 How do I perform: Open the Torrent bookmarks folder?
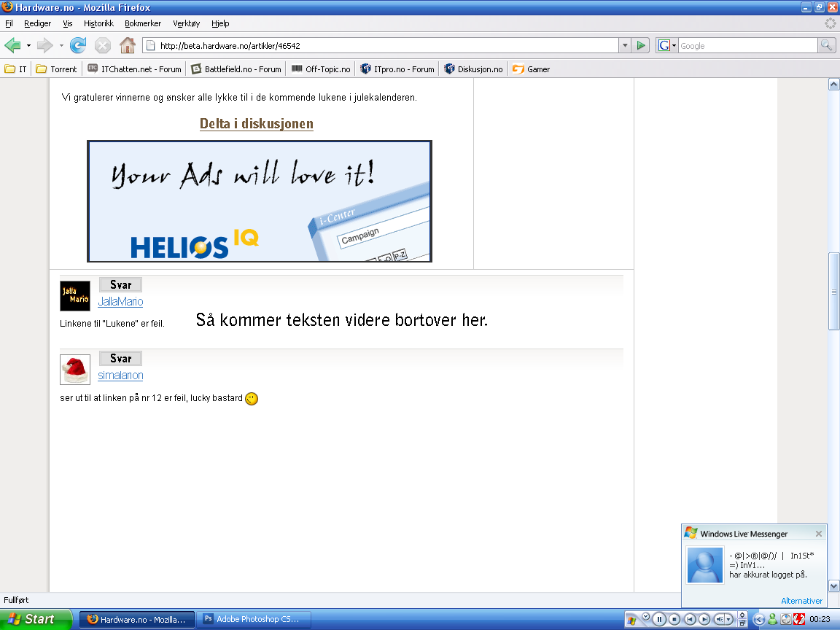click(x=56, y=69)
